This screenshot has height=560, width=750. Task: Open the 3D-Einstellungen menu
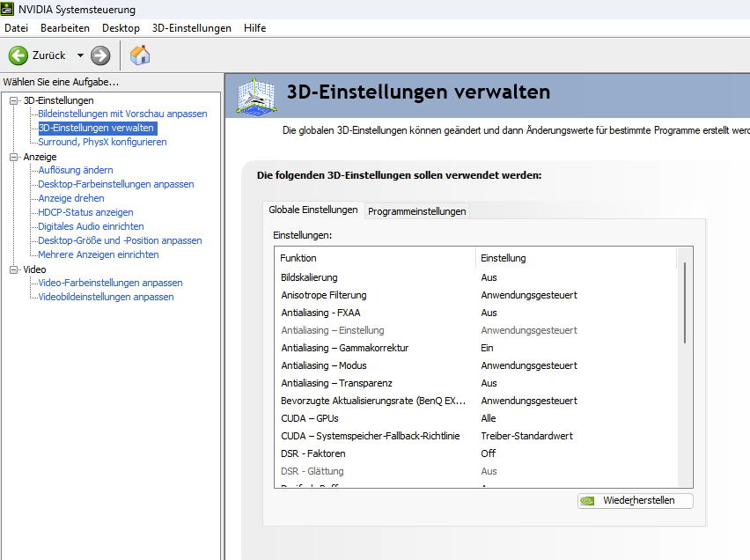(x=192, y=28)
